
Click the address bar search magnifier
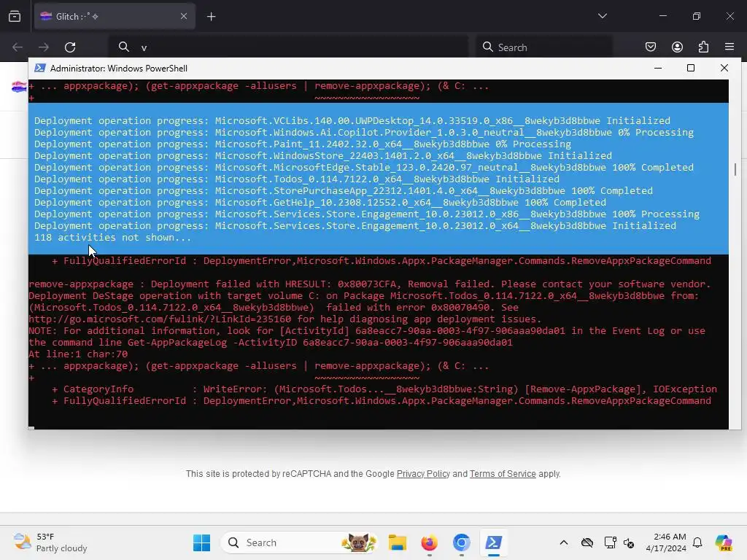click(124, 47)
